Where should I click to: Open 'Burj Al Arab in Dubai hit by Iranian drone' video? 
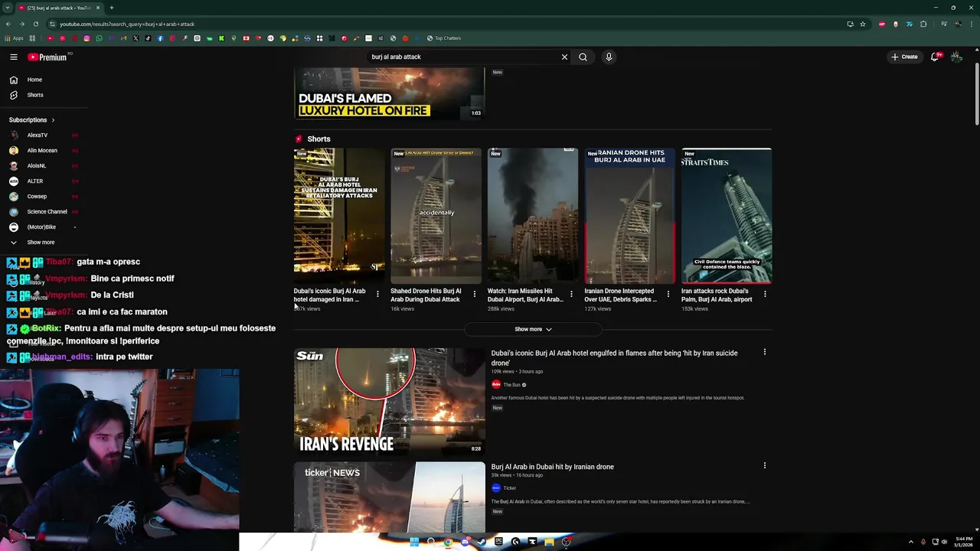pyautogui.click(x=552, y=467)
